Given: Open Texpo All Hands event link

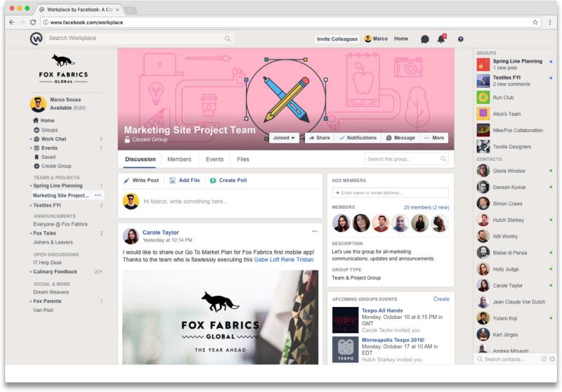Looking at the screenshot, I should [x=382, y=311].
